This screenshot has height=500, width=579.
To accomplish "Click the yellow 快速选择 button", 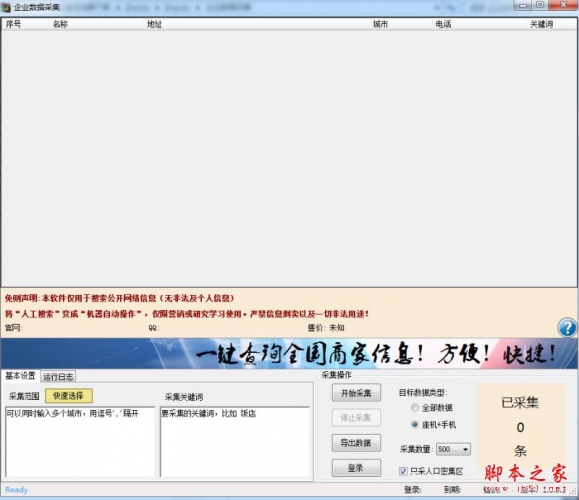I will click(x=68, y=396).
